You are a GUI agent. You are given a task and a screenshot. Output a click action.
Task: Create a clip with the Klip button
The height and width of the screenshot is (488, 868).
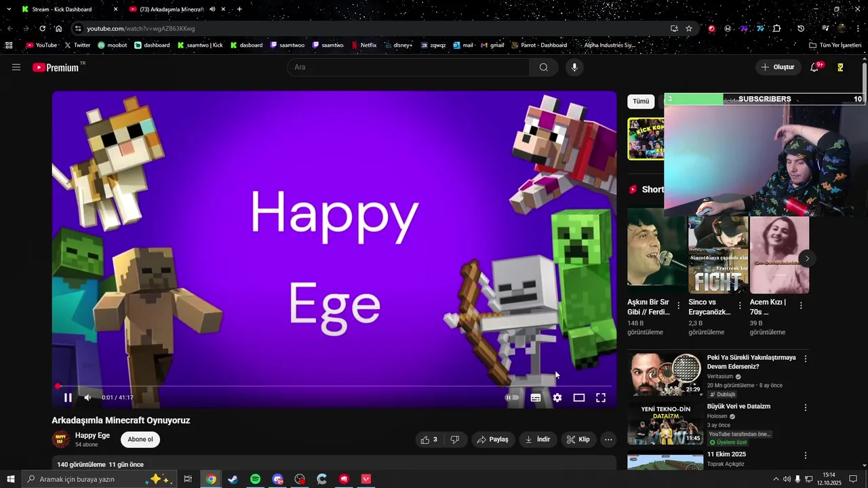pos(578,439)
